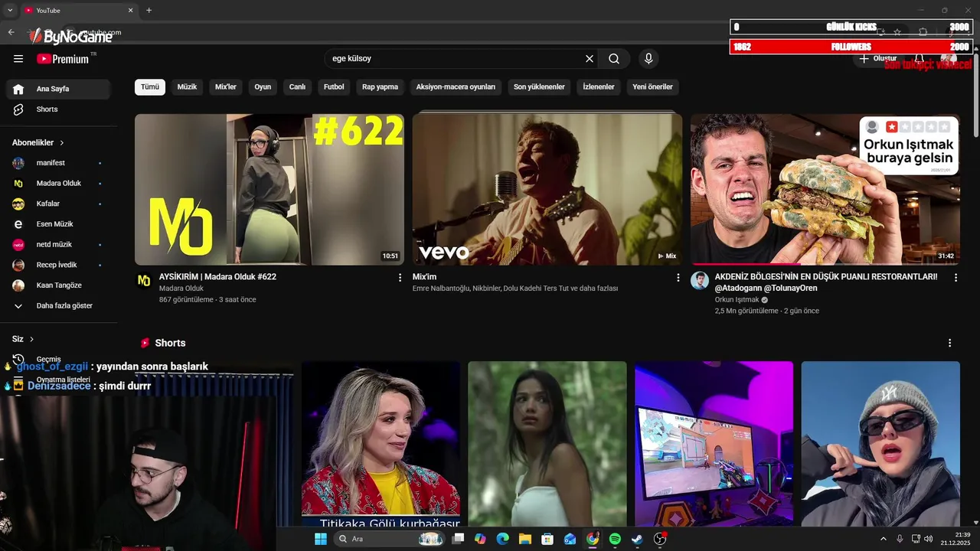Select the Canlı filter chip
The width and height of the screenshot is (980, 551).
(x=297, y=87)
